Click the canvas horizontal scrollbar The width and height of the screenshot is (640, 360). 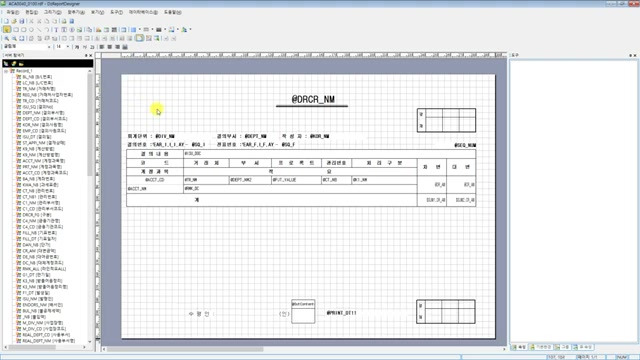point(185,349)
